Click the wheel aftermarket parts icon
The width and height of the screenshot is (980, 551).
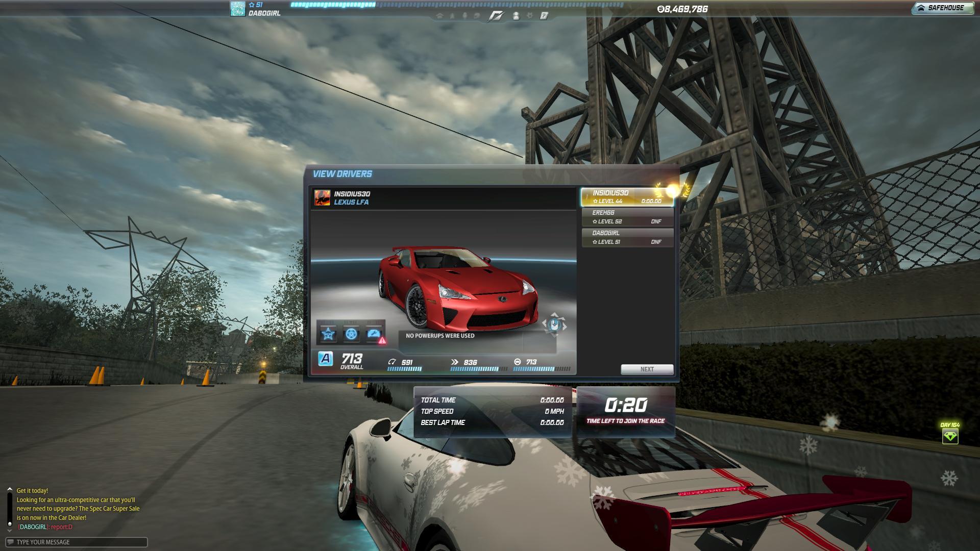[x=351, y=334]
